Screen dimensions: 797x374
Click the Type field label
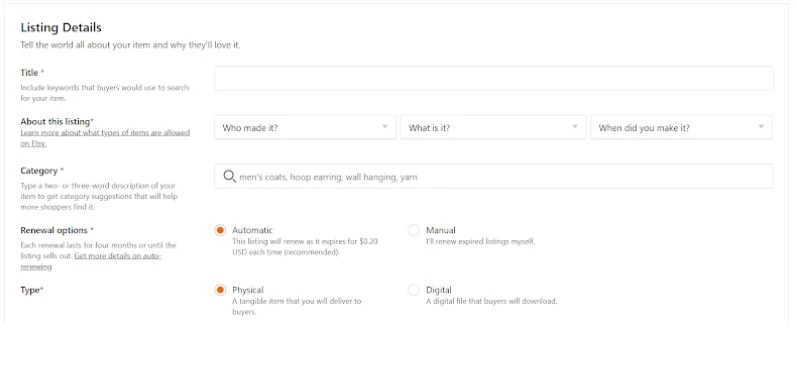pos(32,290)
